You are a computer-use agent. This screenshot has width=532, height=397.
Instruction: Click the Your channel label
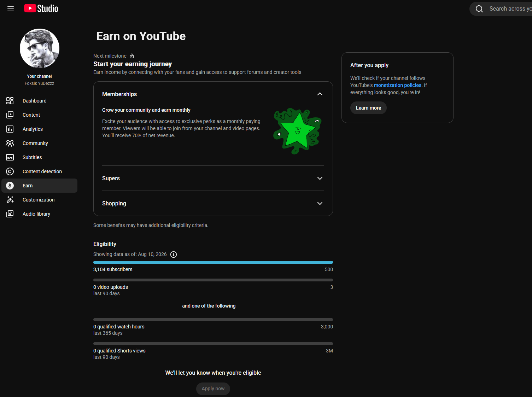click(40, 76)
